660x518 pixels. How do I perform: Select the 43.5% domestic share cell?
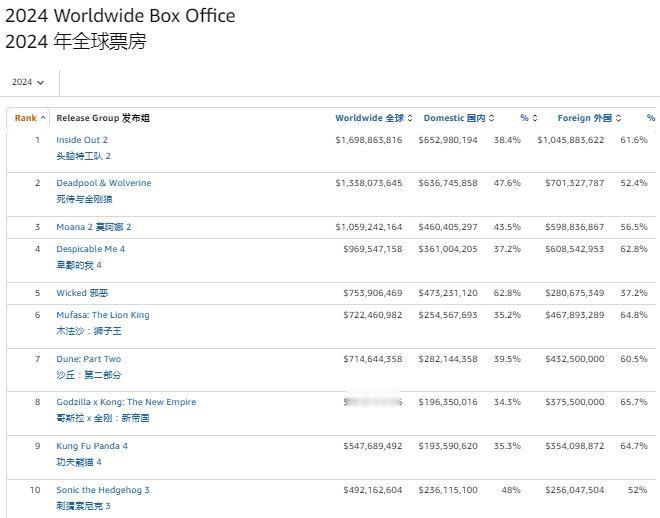point(507,227)
